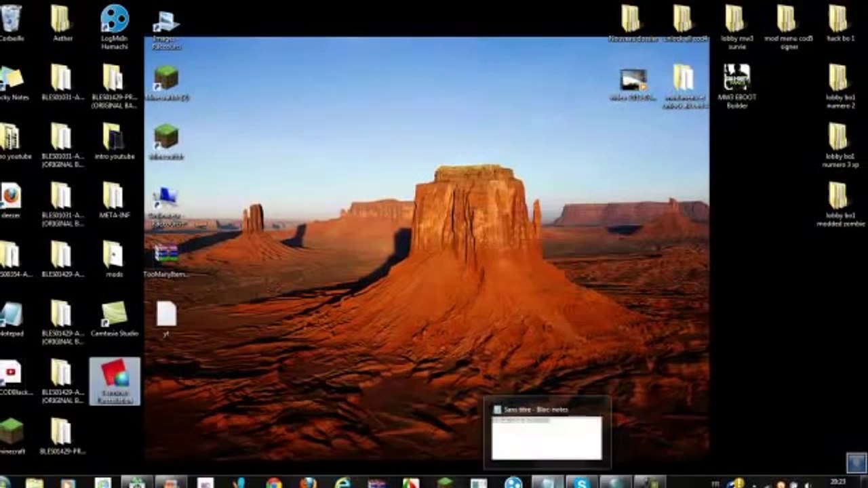Select the Camtasia Studio shortcut

[x=114, y=319]
